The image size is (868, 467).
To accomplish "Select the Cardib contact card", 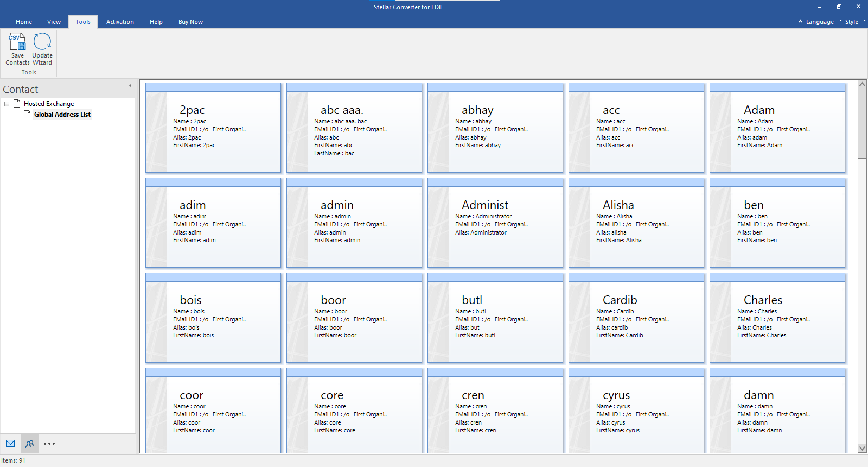I will [x=636, y=318].
